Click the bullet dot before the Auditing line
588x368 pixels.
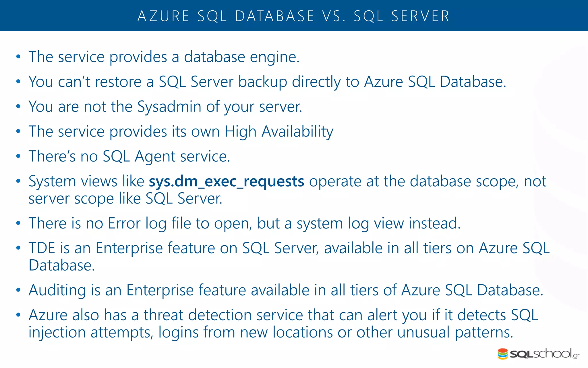[18, 290]
